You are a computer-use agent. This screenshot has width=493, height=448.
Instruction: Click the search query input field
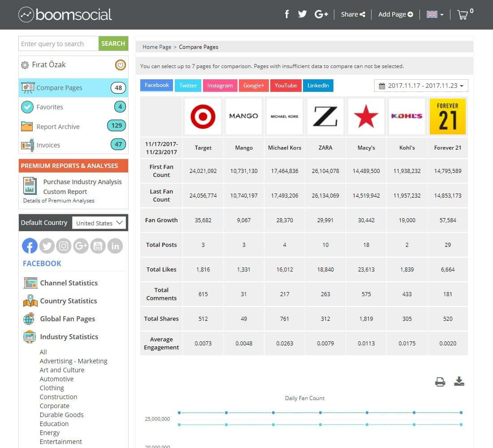pyautogui.click(x=58, y=44)
